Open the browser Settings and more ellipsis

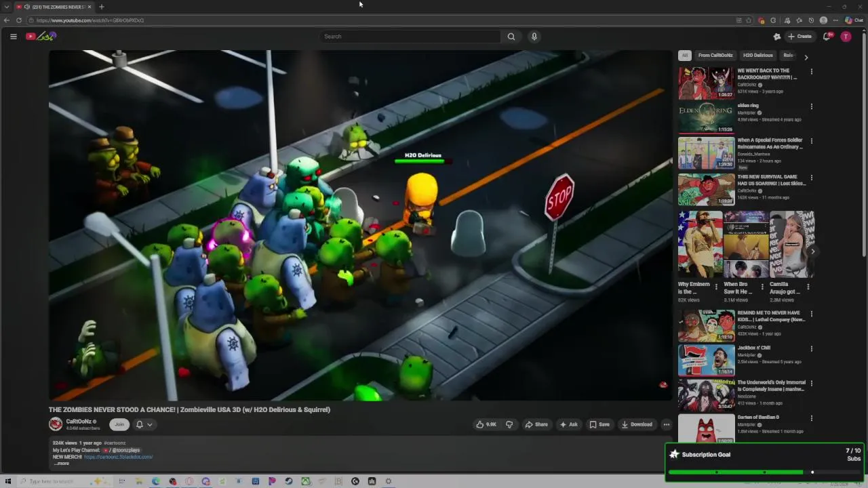pyautogui.click(x=835, y=20)
